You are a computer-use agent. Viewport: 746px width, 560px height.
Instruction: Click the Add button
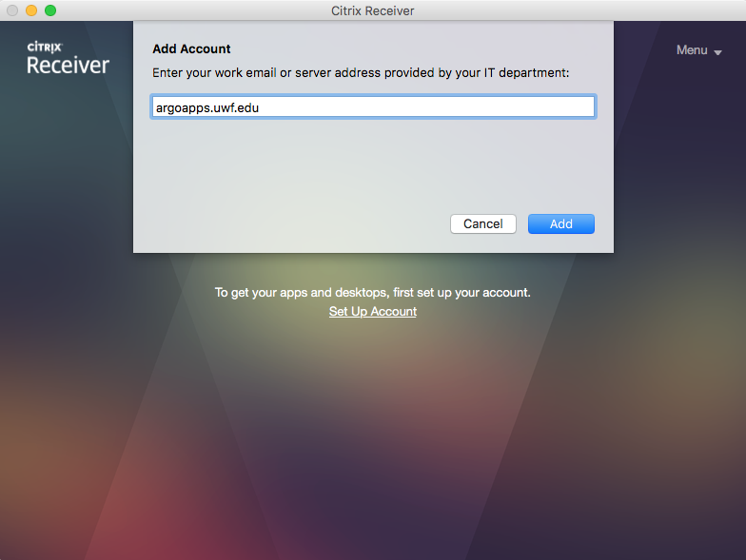[561, 224]
